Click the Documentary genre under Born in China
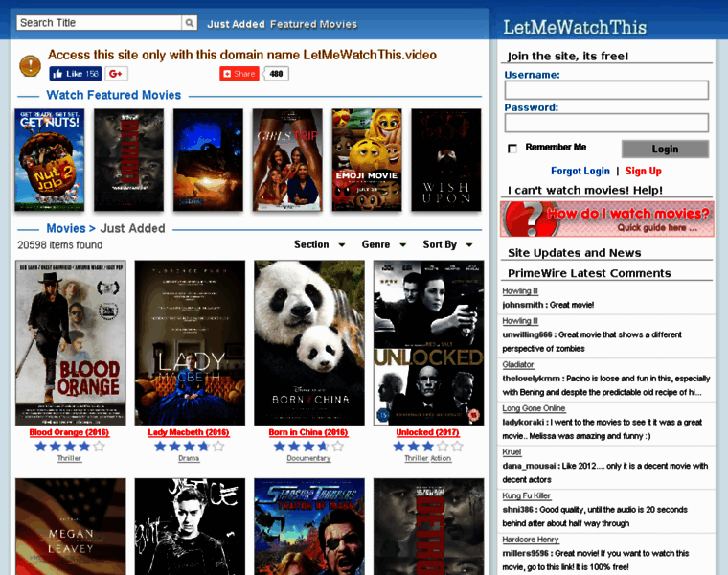 click(x=308, y=458)
